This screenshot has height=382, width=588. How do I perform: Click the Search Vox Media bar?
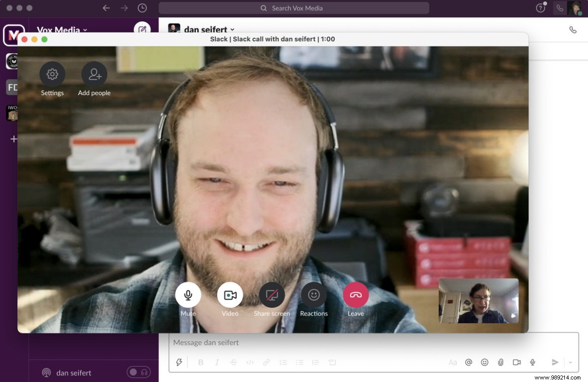point(293,8)
